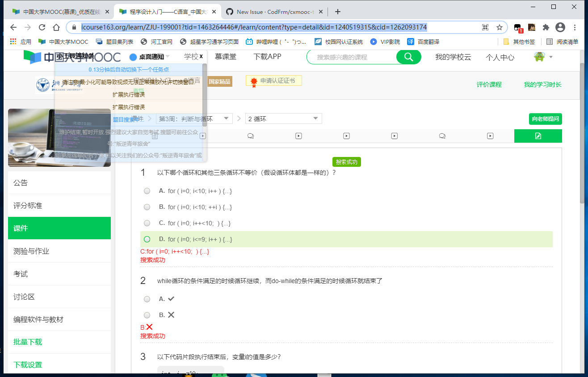The height and width of the screenshot is (377, 588).
Task: Open the 其他书签 folder
Action: (x=519, y=42)
